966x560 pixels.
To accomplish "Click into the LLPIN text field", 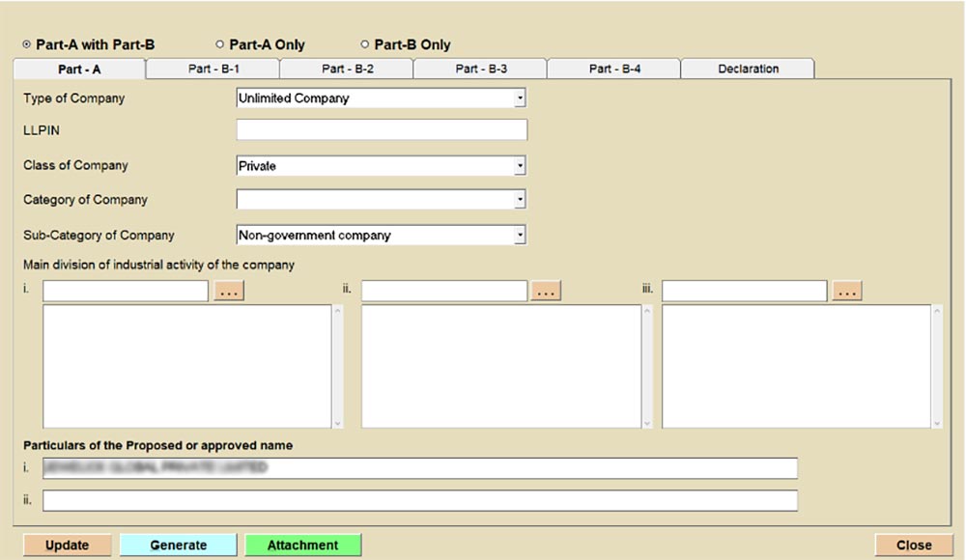I will (382, 130).
